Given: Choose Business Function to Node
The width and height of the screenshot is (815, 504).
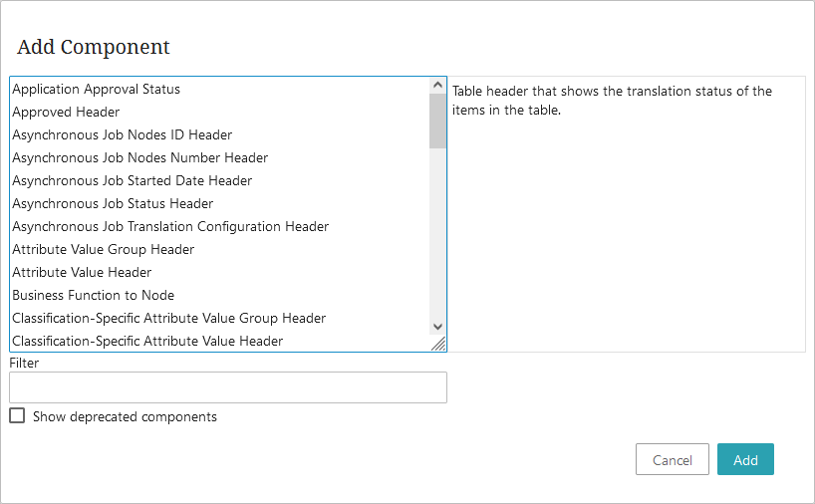Looking at the screenshot, I should click(x=220, y=295).
